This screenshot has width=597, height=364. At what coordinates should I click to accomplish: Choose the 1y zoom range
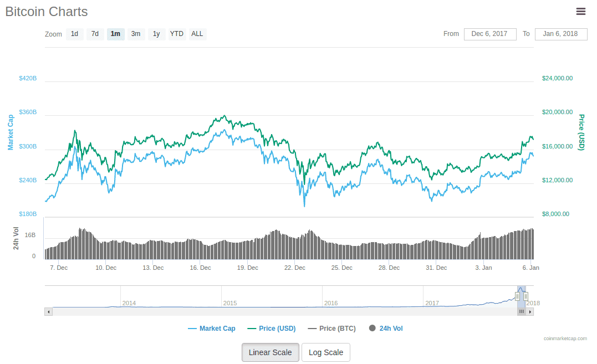pyautogui.click(x=156, y=34)
